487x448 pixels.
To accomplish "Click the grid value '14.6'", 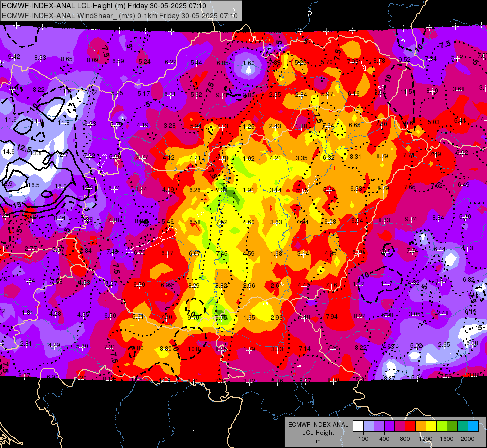I will click(x=8, y=152).
